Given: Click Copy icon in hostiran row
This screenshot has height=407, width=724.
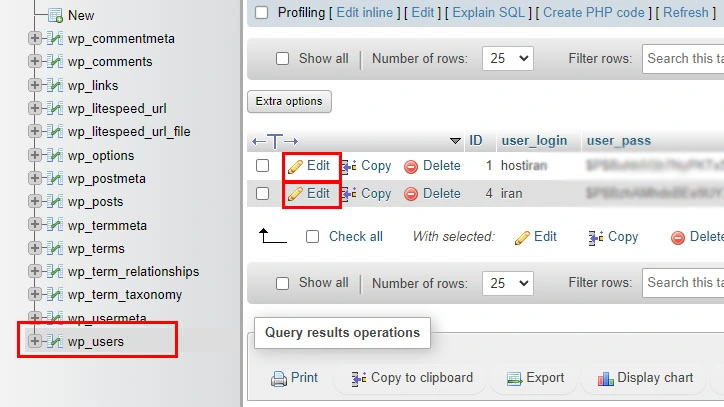Looking at the screenshot, I should pyautogui.click(x=349, y=166).
